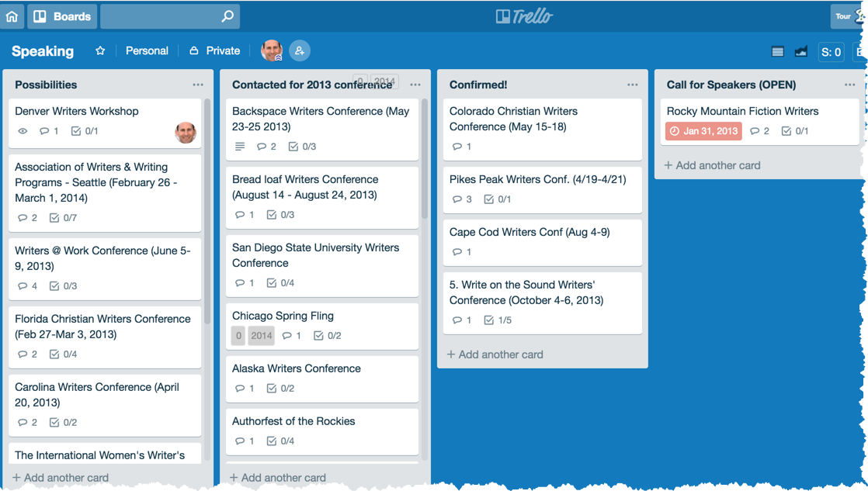Click 0/4 checklist on Authorfest of the Rockies

pyautogui.click(x=280, y=441)
